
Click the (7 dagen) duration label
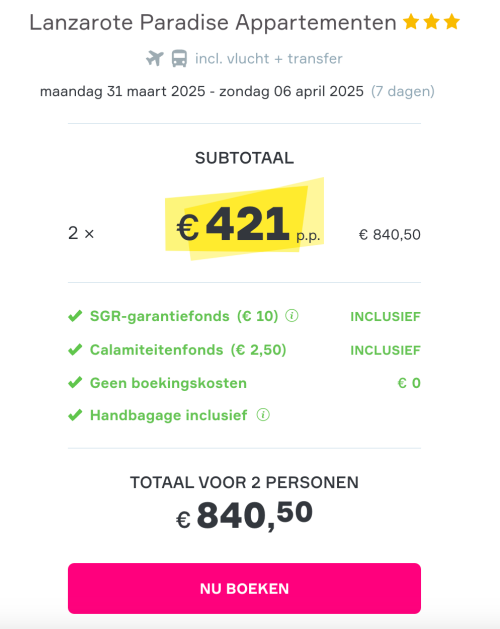402,91
